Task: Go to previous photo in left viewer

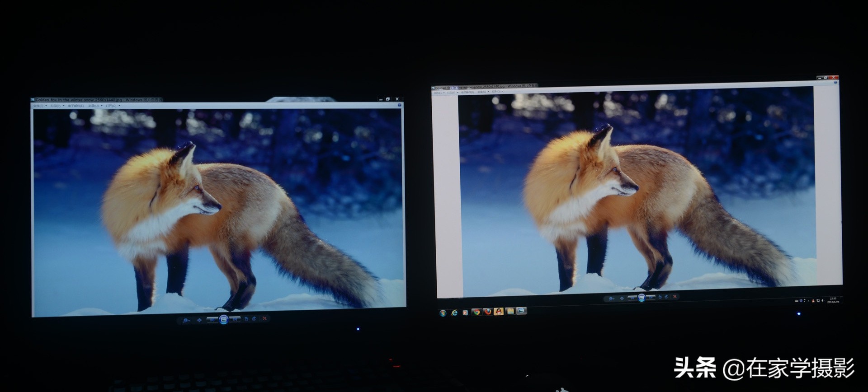Action: click(212, 320)
